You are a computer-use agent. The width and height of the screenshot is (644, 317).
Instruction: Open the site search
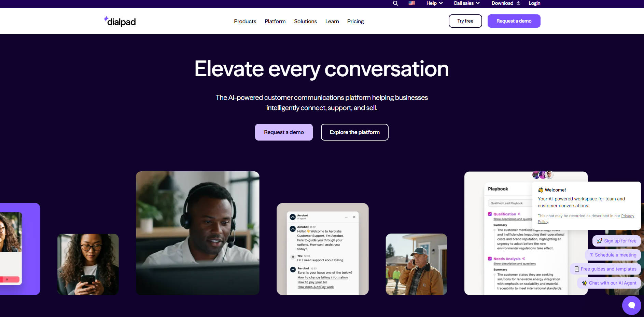(x=395, y=3)
